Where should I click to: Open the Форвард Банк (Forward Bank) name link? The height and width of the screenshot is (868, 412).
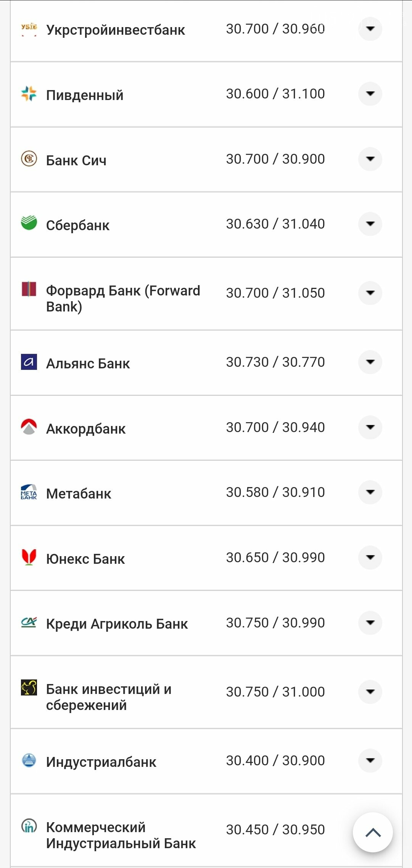click(x=123, y=298)
